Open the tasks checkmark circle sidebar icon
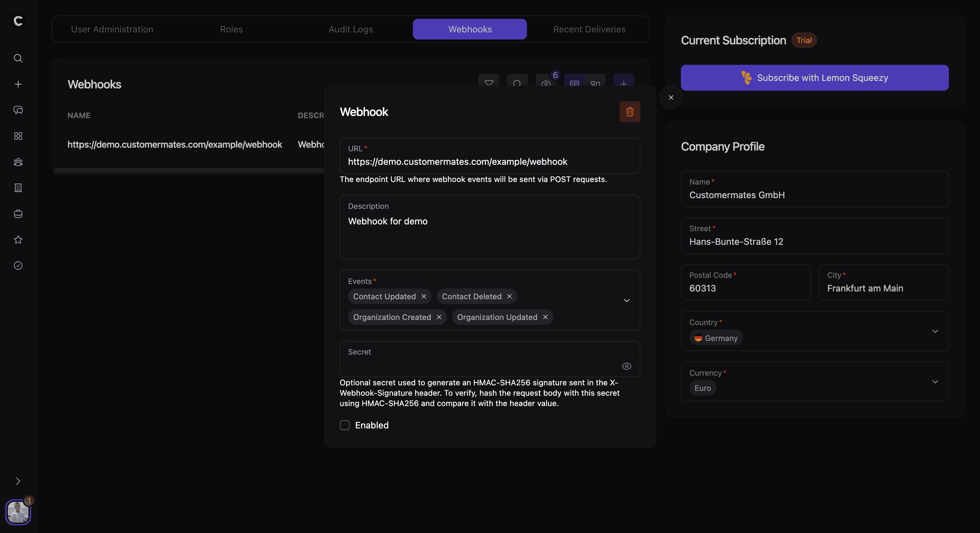Viewport: 980px width, 533px height. point(18,265)
